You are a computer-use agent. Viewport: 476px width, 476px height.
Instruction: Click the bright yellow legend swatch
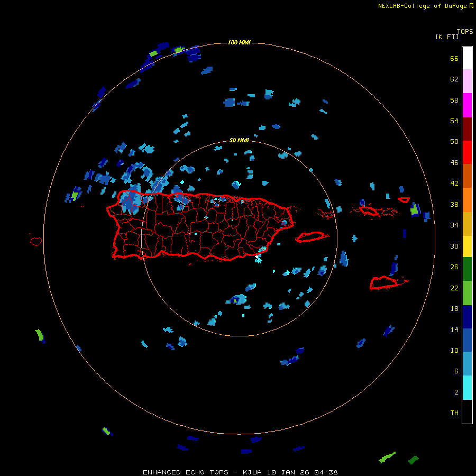pyautogui.click(x=467, y=246)
